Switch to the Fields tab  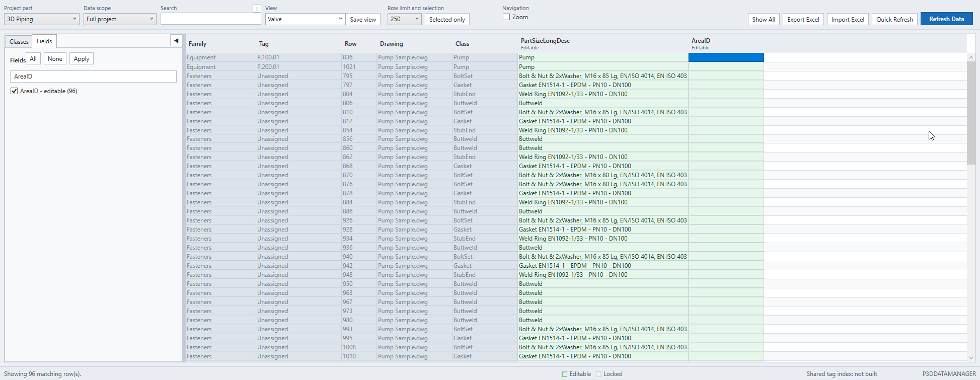click(44, 41)
